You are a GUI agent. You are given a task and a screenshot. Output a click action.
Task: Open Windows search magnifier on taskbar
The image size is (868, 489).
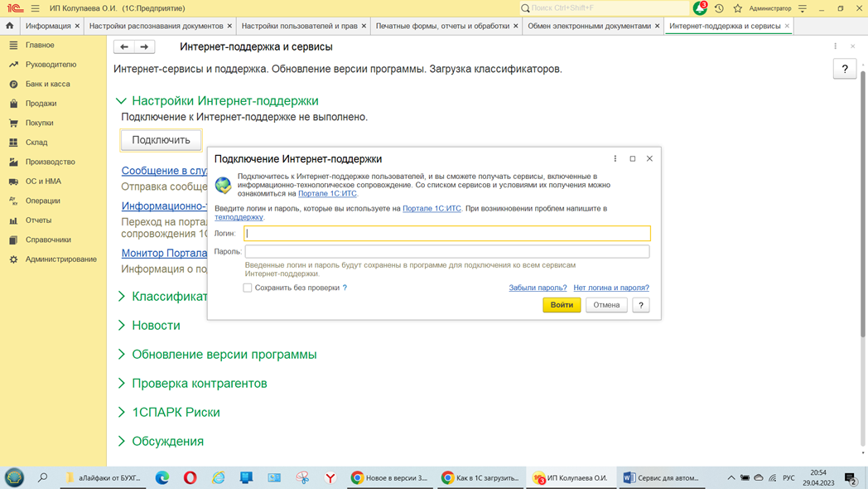click(x=42, y=477)
